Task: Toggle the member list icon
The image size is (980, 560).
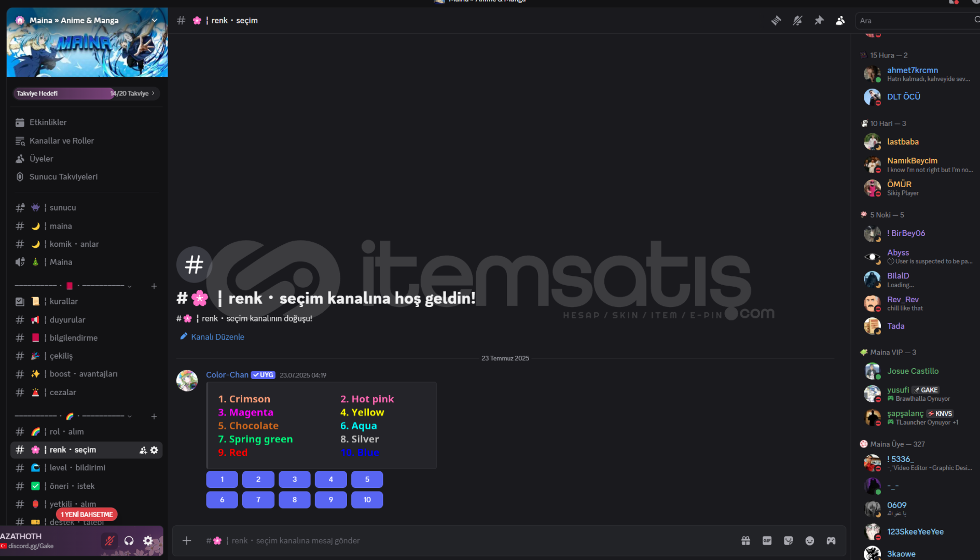Action: click(x=840, y=21)
